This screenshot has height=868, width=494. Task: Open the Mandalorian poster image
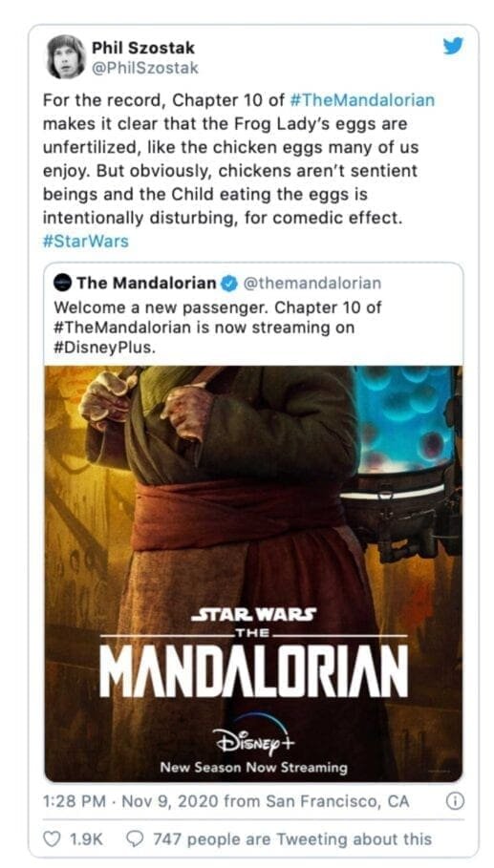point(253,574)
